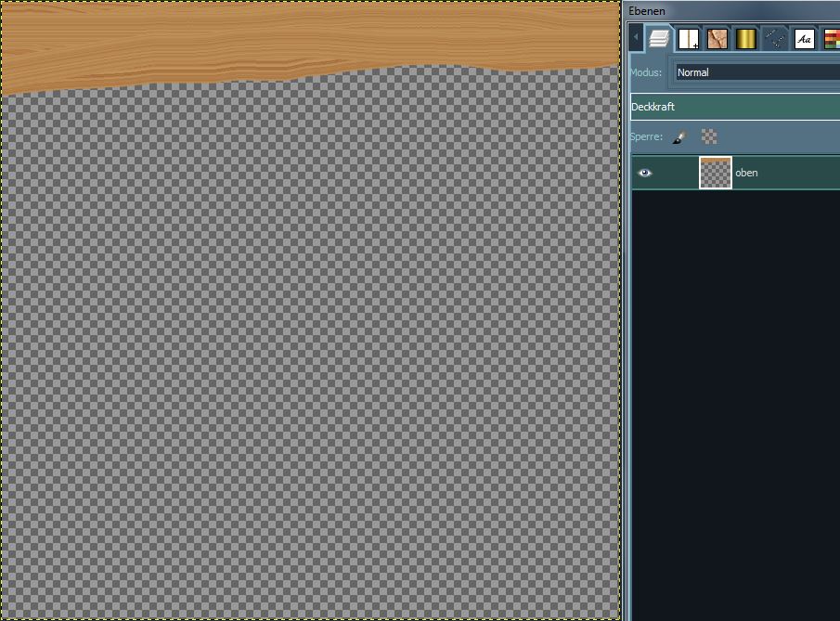
Task: Open the Fonts tab with the Aa icon
Action: (805, 39)
